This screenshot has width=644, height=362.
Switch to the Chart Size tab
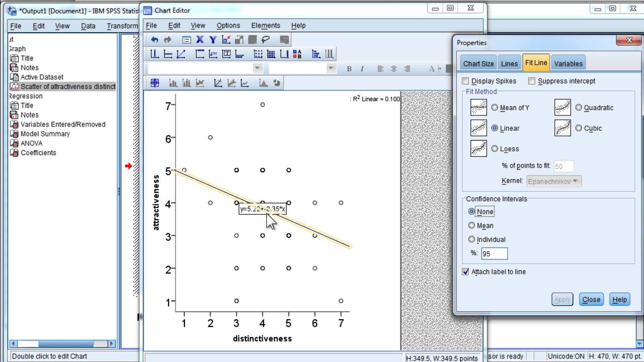478,63
